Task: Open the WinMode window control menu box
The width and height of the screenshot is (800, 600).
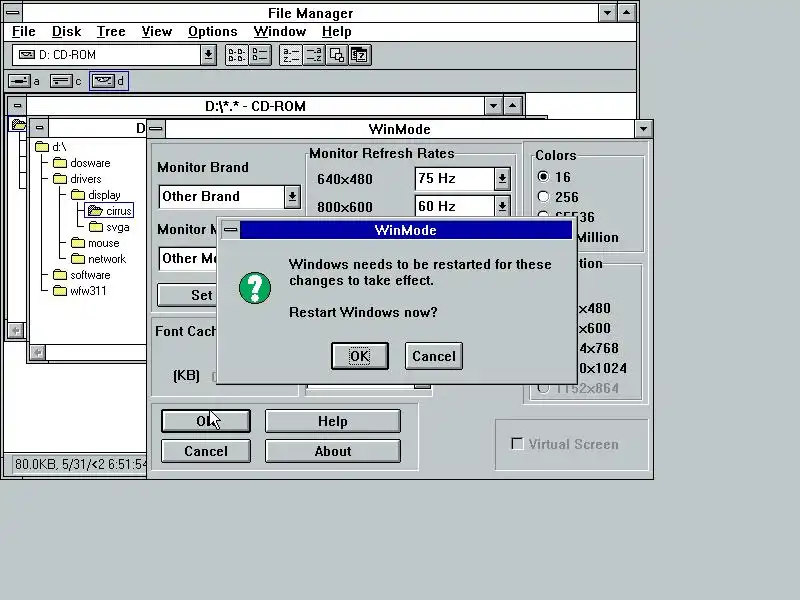Action: pos(156,129)
